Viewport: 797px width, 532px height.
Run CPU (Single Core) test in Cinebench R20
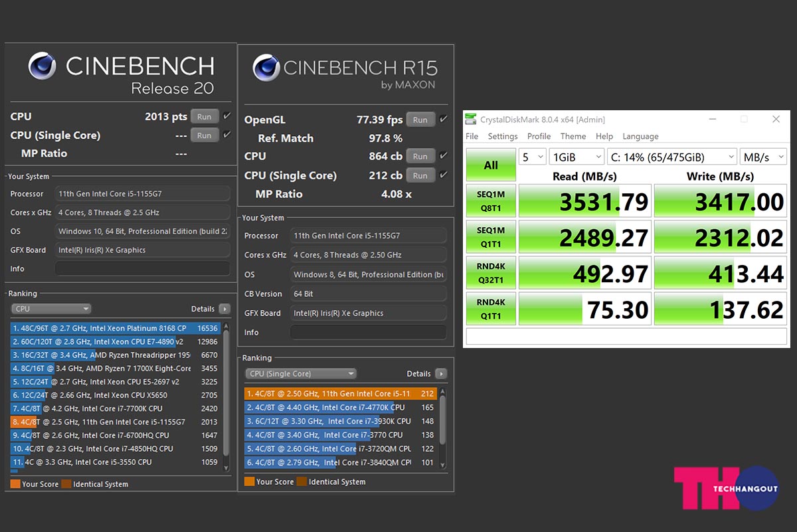pyautogui.click(x=205, y=135)
